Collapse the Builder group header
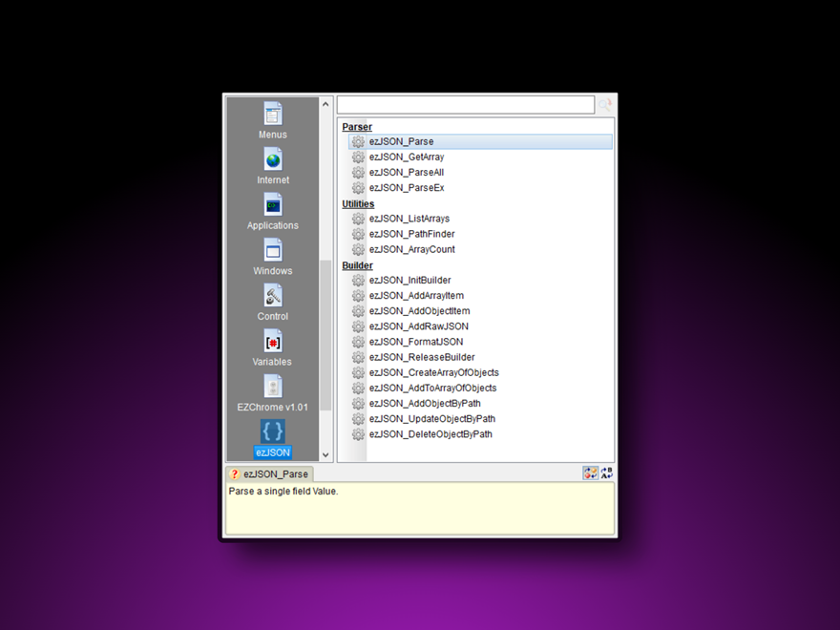The image size is (840, 630). [x=357, y=265]
